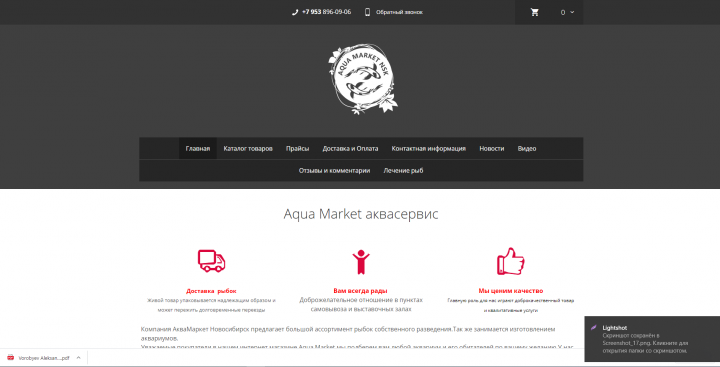Click the red person icon
720x367 pixels.
point(360,262)
